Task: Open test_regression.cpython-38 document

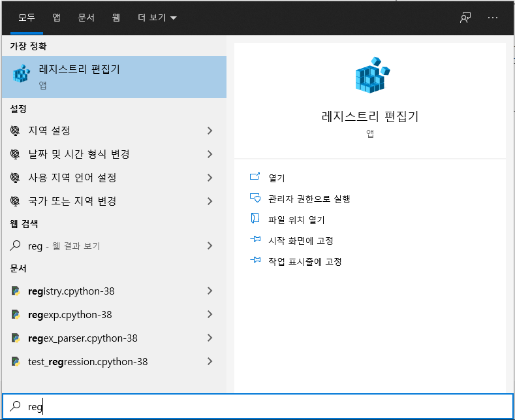Action: pos(114,361)
